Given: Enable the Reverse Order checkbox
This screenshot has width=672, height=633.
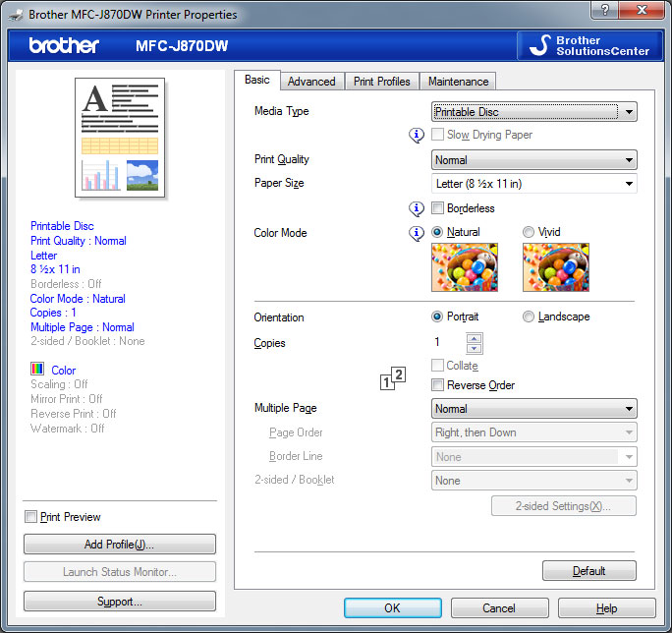Looking at the screenshot, I should 437,384.
